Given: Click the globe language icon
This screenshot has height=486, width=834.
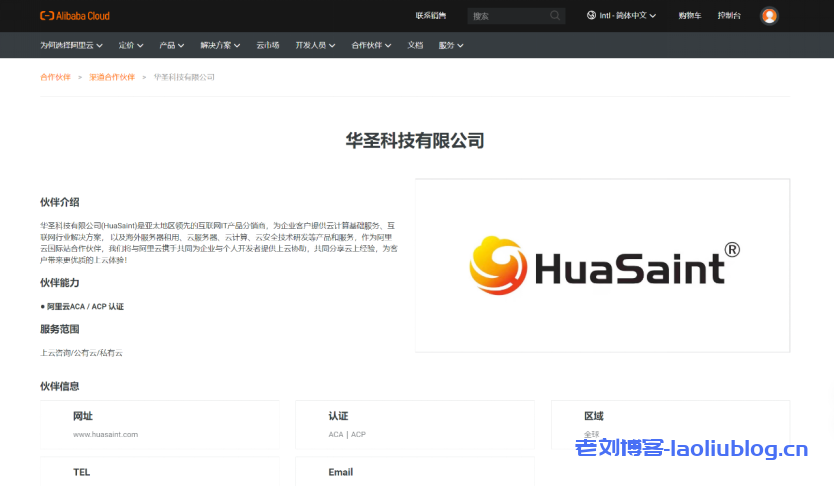Looking at the screenshot, I should click(592, 16).
